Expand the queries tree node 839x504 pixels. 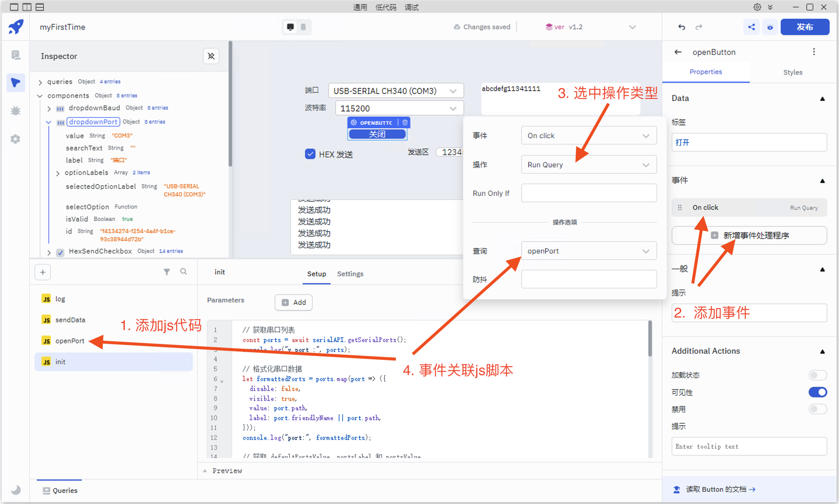[41, 82]
